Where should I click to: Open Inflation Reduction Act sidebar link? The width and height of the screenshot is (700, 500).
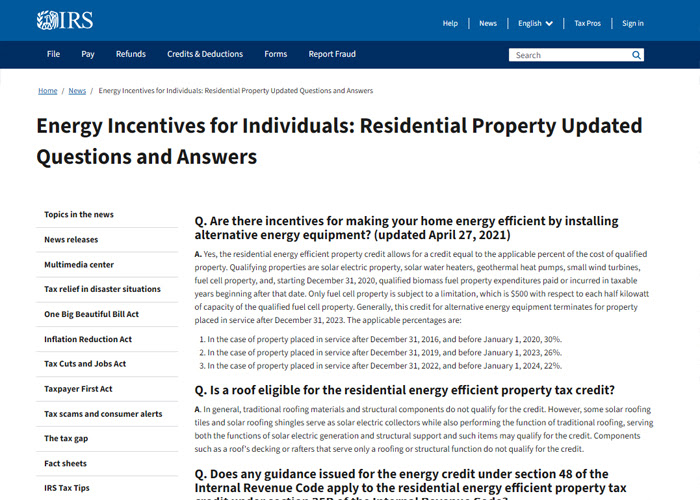[x=88, y=339]
